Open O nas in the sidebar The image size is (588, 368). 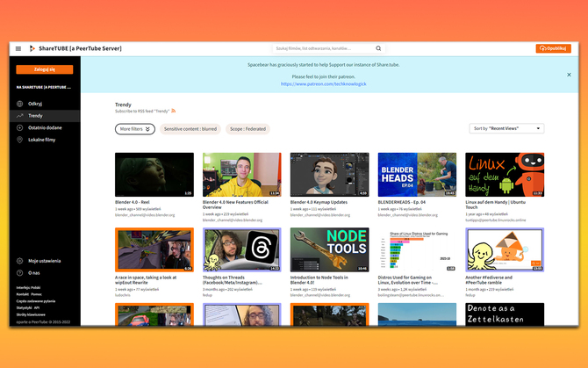[45, 273]
